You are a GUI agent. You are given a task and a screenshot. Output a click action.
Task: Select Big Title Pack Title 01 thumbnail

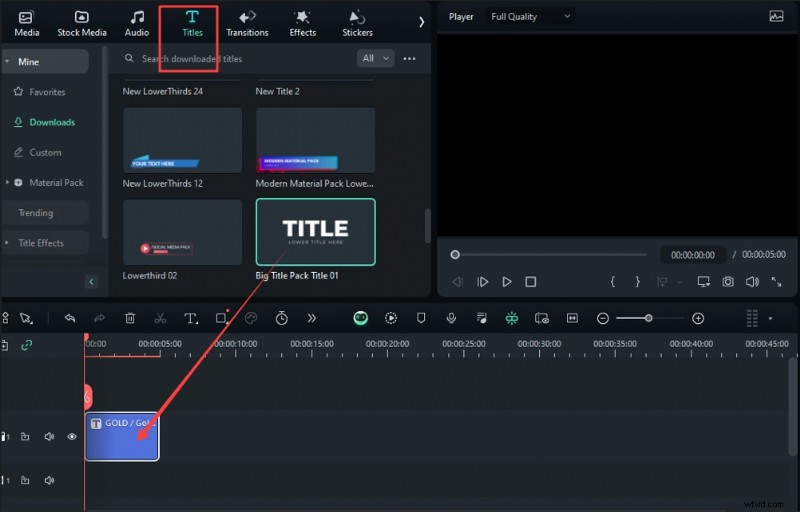click(x=315, y=231)
